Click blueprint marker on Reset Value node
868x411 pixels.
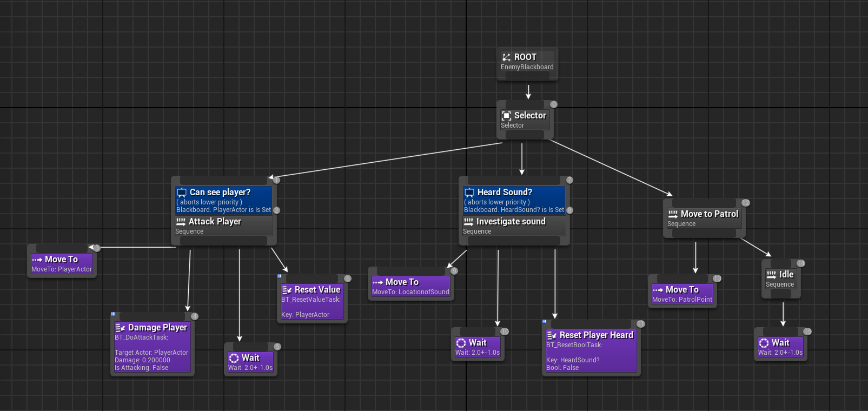[280, 276]
